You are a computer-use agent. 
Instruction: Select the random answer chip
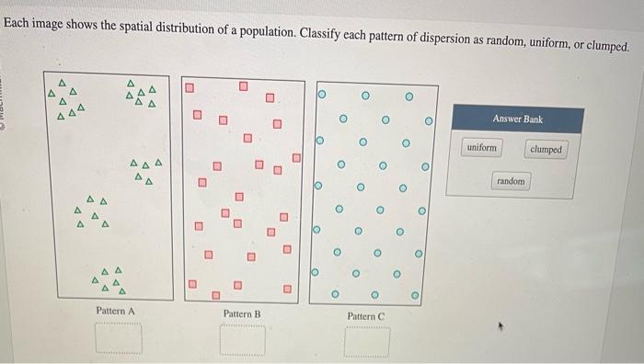point(511,181)
